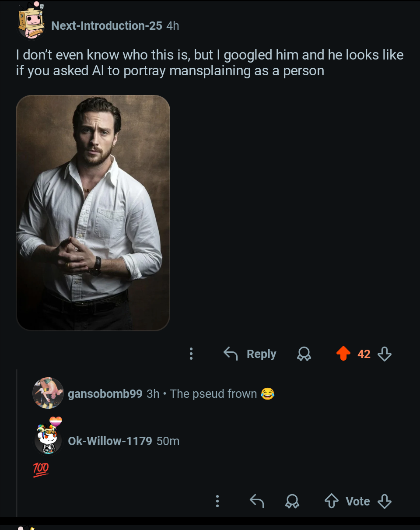Give an award to Ok-Willow-1179's comment
This screenshot has width=420, height=530.
coord(292,501)
